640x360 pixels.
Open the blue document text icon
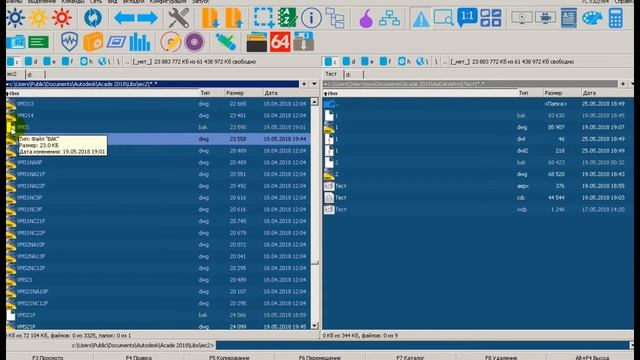point(569,18)
